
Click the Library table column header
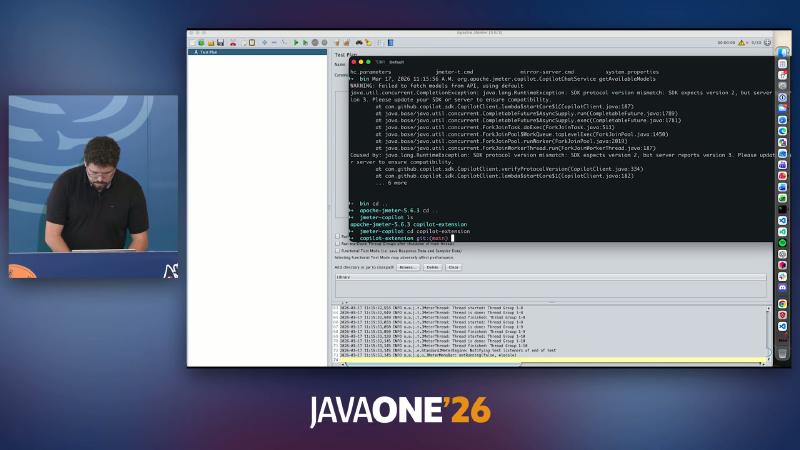[551, 277]
